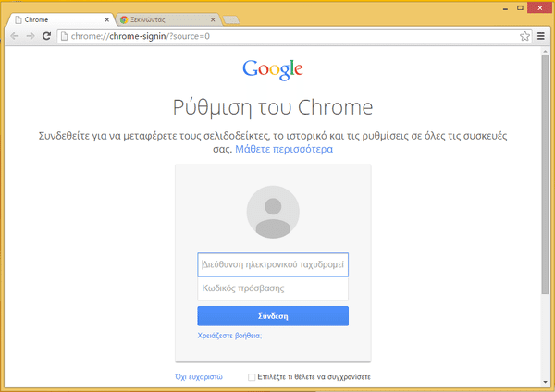Minimize the Chrome window
This screenshot has height=392, width=555.
tap(505, 8)
